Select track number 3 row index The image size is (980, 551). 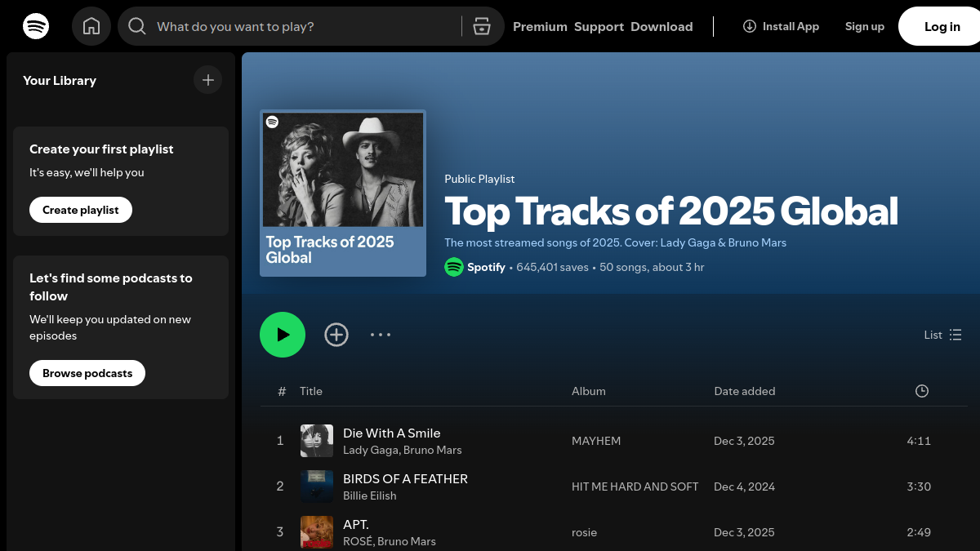280,532
